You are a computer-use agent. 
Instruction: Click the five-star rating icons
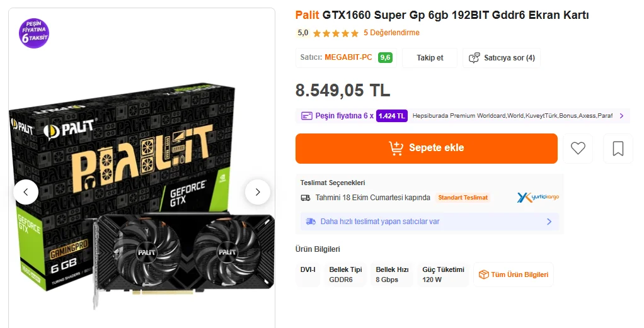336,33
